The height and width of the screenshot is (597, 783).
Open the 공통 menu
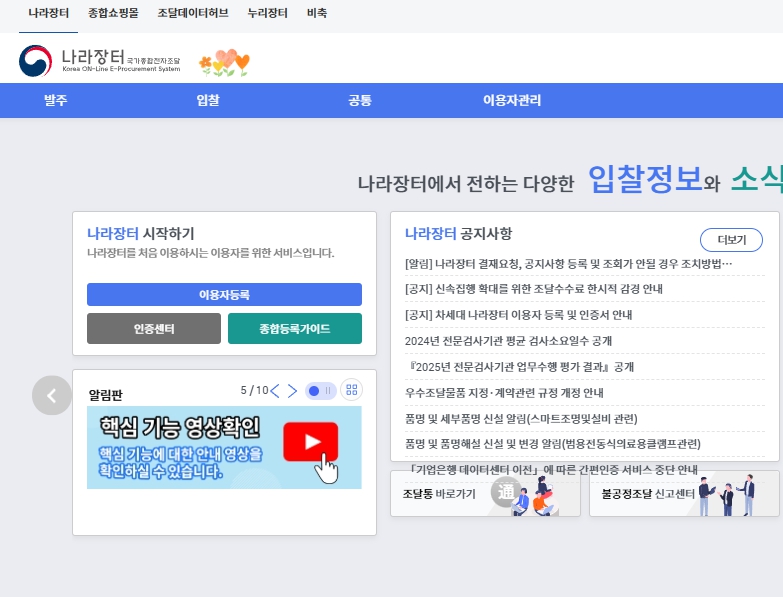360,100
